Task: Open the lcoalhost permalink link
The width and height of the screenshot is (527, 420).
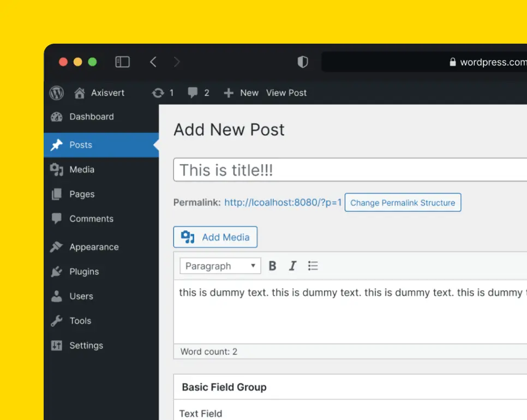Action: [283, 203]
